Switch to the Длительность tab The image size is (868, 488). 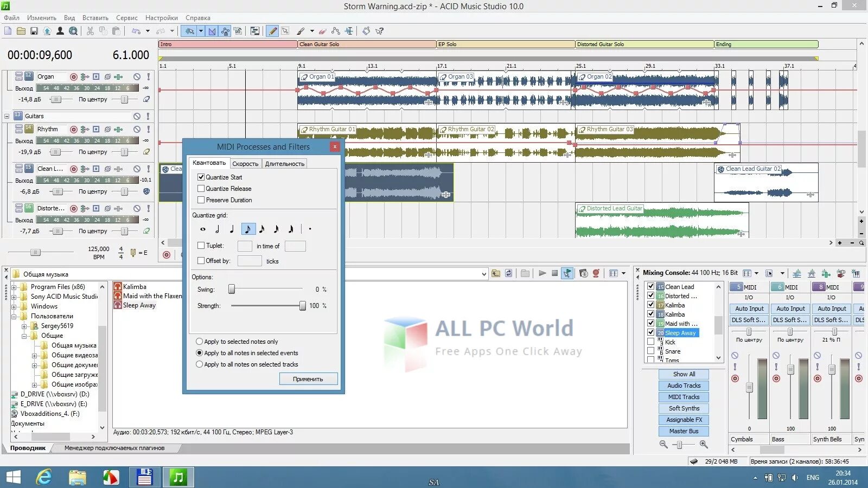point(284,163)
